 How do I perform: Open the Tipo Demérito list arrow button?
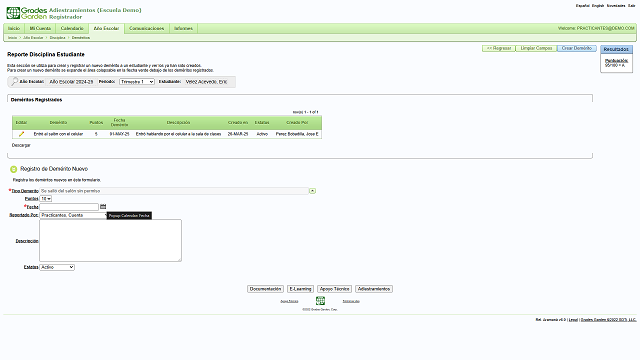click(312, 191)
